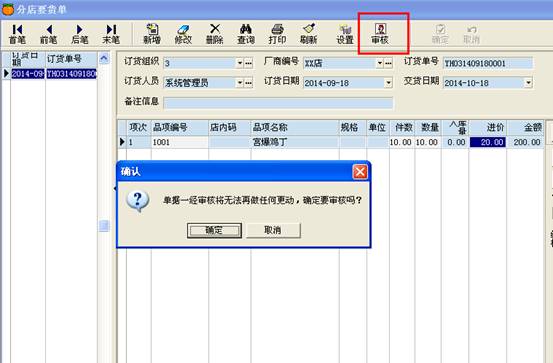
Task: Click the 打印 print icon
Action: [277, 34]
